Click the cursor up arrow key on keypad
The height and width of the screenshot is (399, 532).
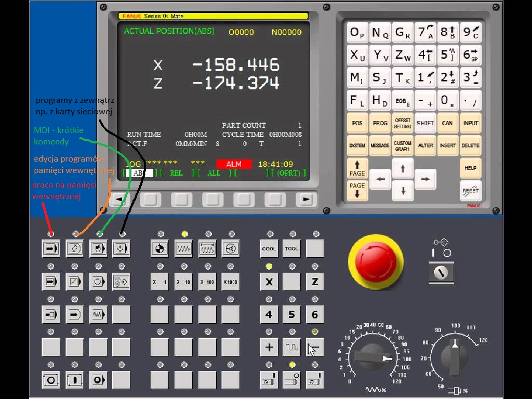pos(403,169)
